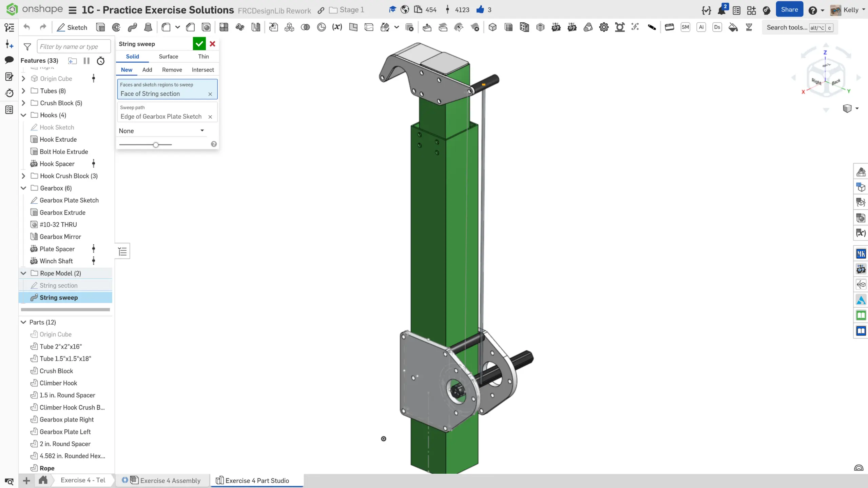Open the None profile control dropdown

[161, 131]
